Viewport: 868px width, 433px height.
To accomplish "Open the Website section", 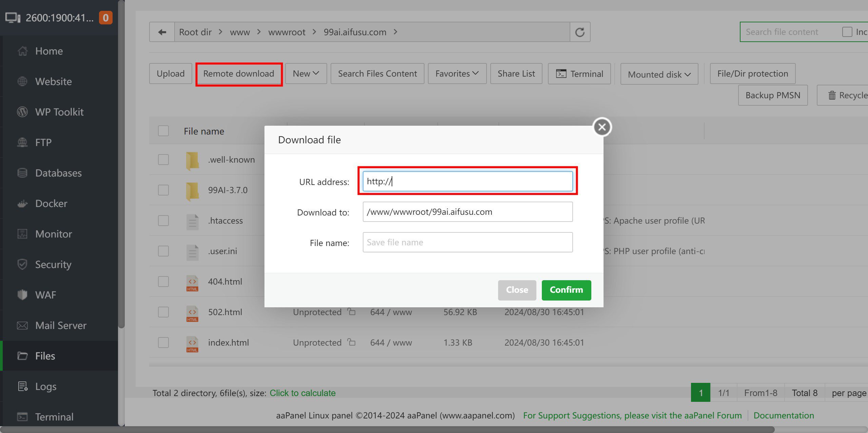I will coord(53,81).
